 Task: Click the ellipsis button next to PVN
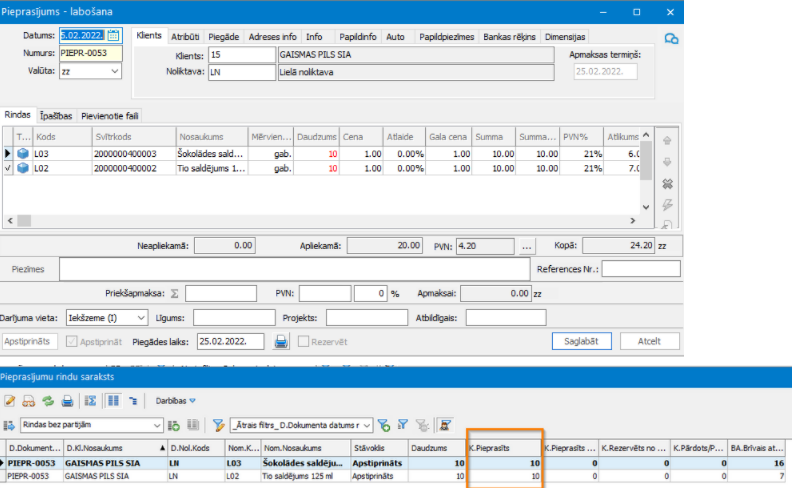(x=527, y=247)
